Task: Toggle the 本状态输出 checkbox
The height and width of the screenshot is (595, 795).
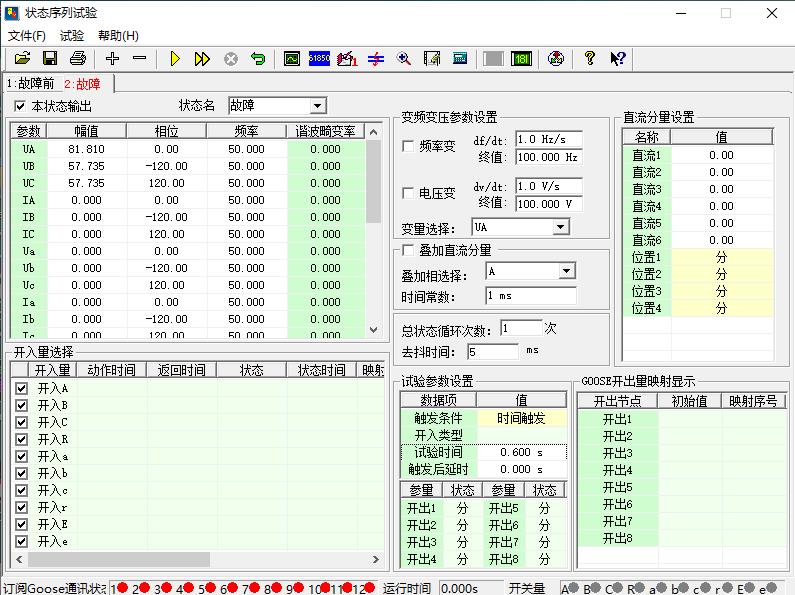Action: (x=21, y=106)
